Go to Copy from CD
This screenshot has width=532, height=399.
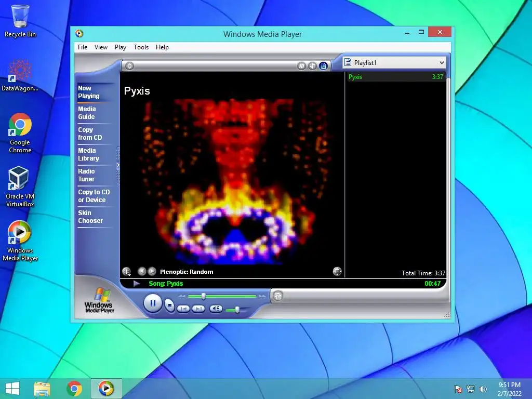[90, 134]
